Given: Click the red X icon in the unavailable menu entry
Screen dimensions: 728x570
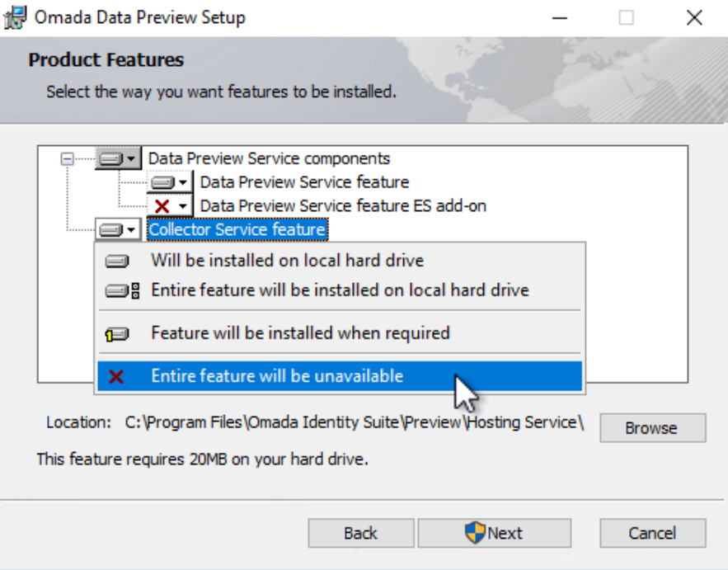Looking at the screenshot, I should (116, 376).
